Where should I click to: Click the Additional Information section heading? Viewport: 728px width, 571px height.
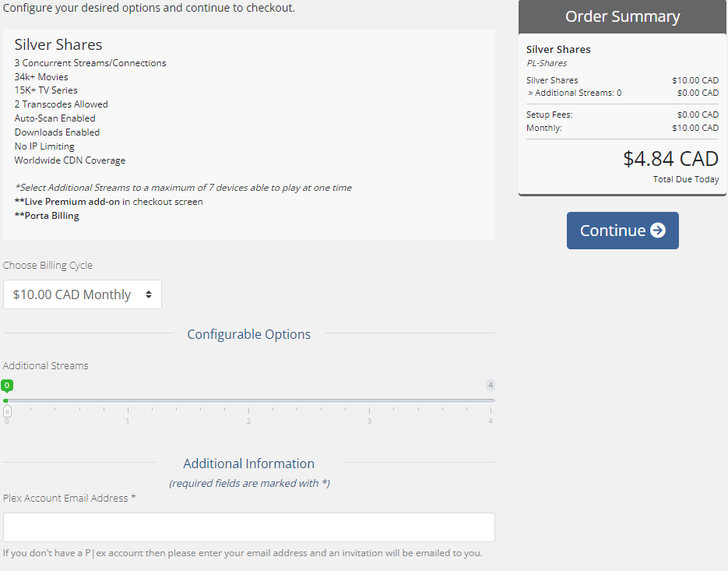click(249, 463)
